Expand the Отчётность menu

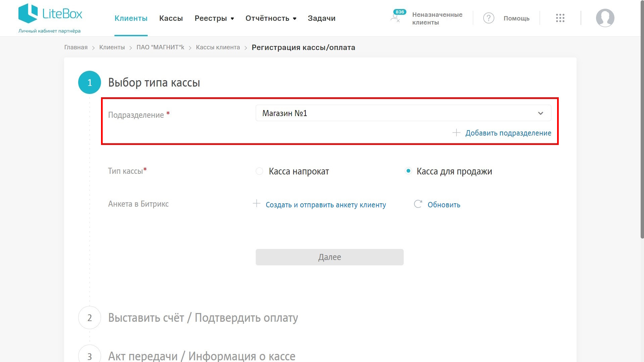coord(271,18)
